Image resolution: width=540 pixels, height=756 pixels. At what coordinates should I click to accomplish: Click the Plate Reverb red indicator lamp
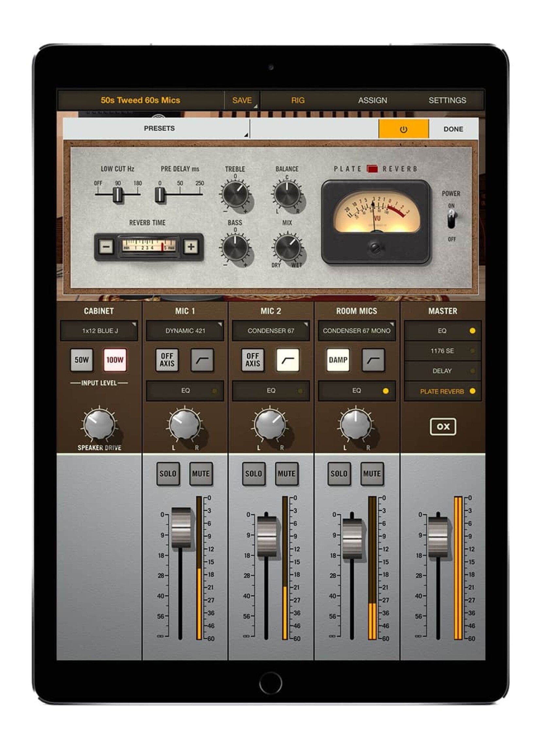372,169
